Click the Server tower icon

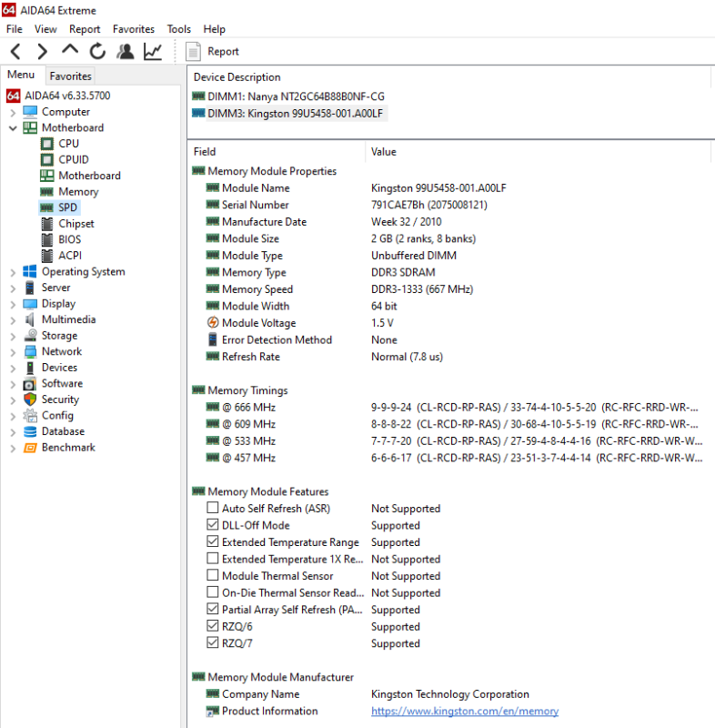coord(30,288)
